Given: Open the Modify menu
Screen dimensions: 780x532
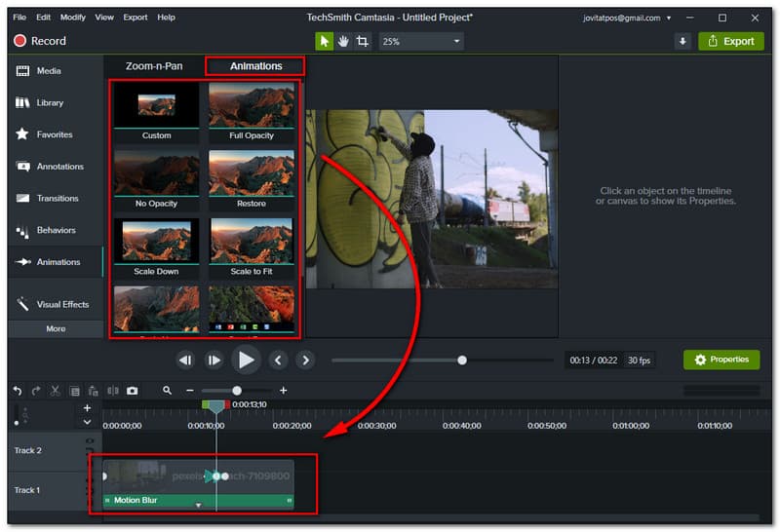Looking at the screenshot, I should [72, 18].
